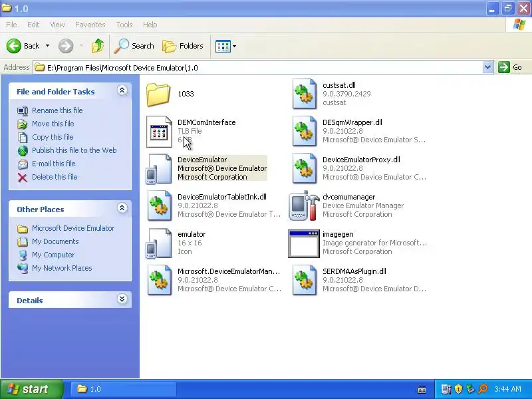The height and width of the screenshot is (399, 532).
Task: Click the Copy this file link
Action: point(53,137)
